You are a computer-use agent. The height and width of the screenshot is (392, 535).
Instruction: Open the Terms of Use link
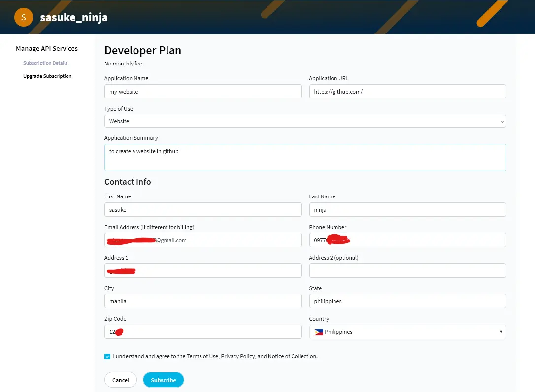pos(202,356)
